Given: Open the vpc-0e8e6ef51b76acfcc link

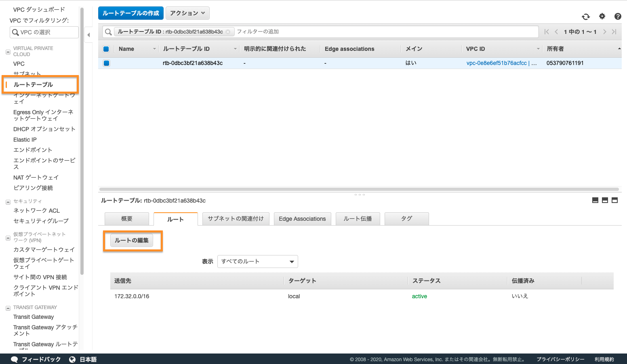Looking at the screenshot, I should point(497,63).
